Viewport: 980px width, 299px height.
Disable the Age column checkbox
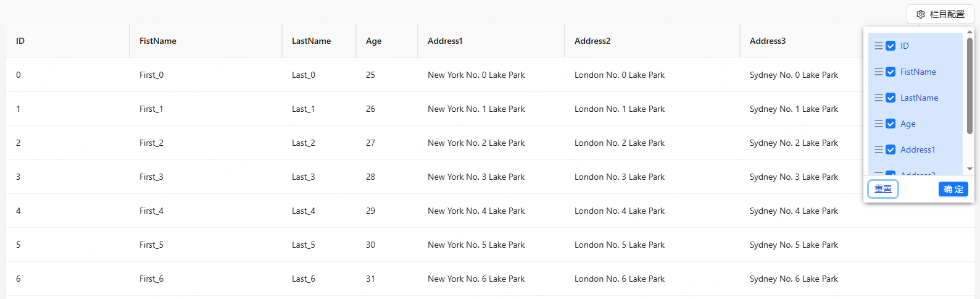[x=891, y=124]
